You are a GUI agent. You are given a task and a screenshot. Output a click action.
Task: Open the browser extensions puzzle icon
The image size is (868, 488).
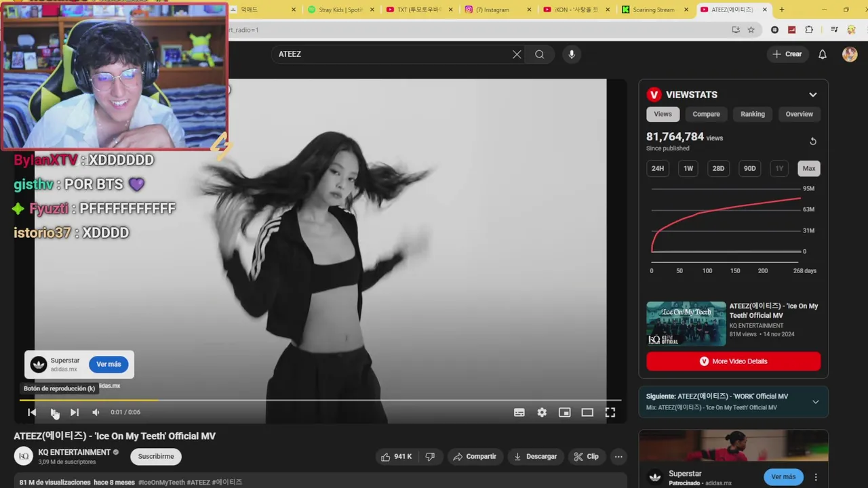(x=809, y=30)
